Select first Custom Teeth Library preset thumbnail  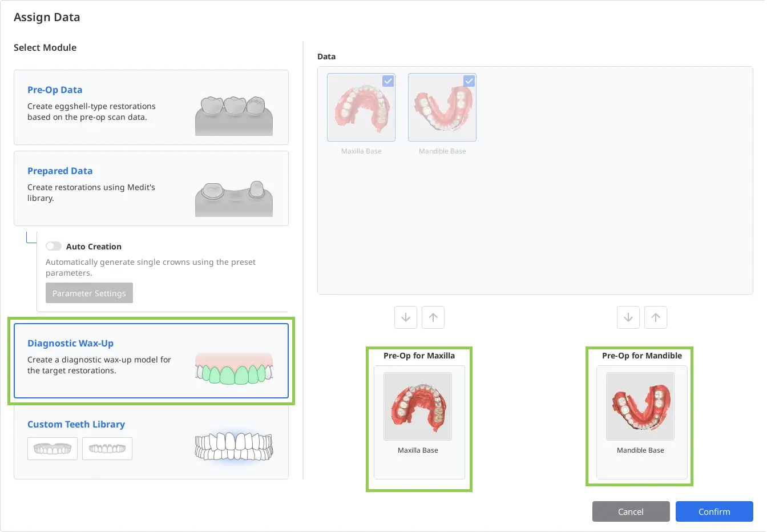53,449
